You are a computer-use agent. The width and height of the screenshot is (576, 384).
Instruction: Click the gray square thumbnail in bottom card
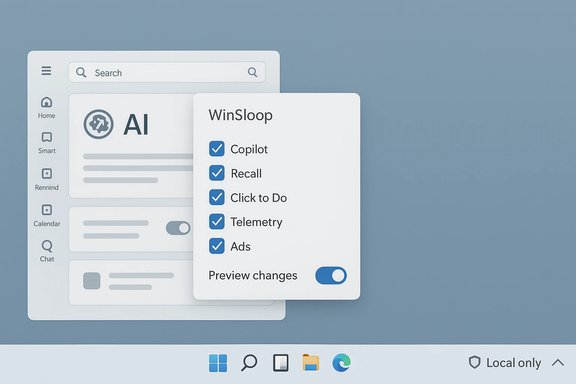92,281
